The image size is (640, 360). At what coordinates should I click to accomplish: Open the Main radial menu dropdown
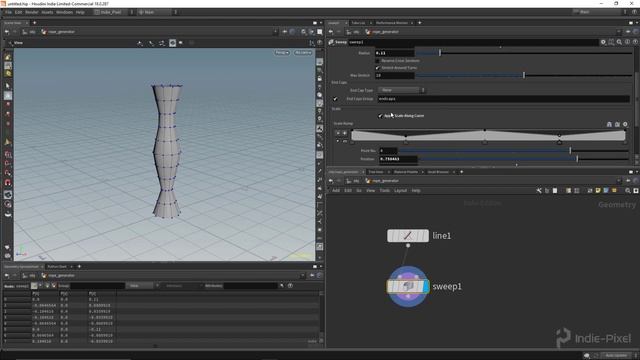(157, 12)
